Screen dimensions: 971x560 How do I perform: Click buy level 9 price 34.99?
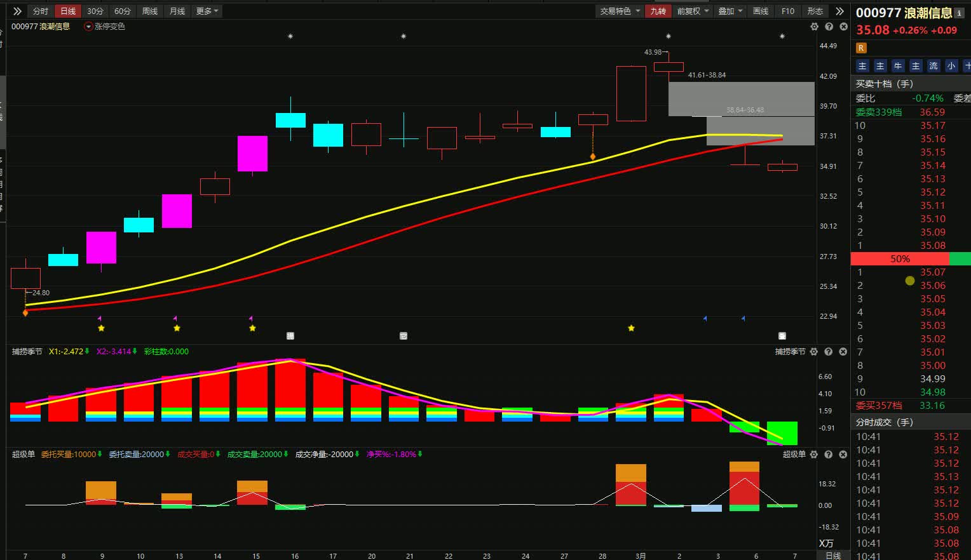tap(932, 378)
